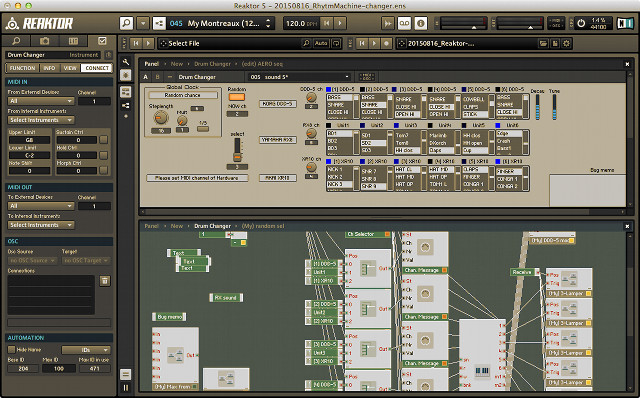Delete OSC connection with trash icon
This screenshot has height=398, width=640.
click(105, 281)
